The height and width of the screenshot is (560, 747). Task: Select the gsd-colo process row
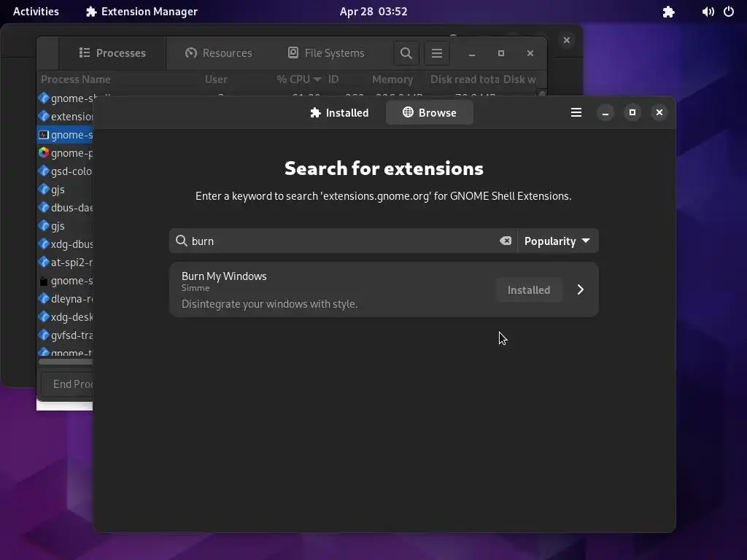point(65,171)
